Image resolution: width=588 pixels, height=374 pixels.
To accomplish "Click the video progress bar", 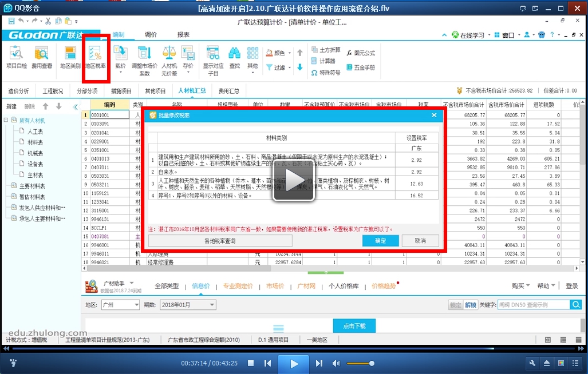I will 294,348.
